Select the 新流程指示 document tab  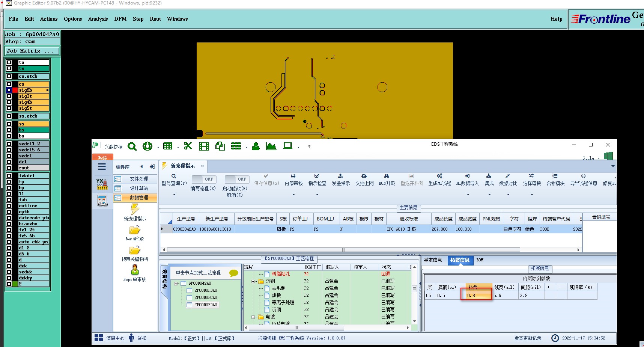(183, 166)
